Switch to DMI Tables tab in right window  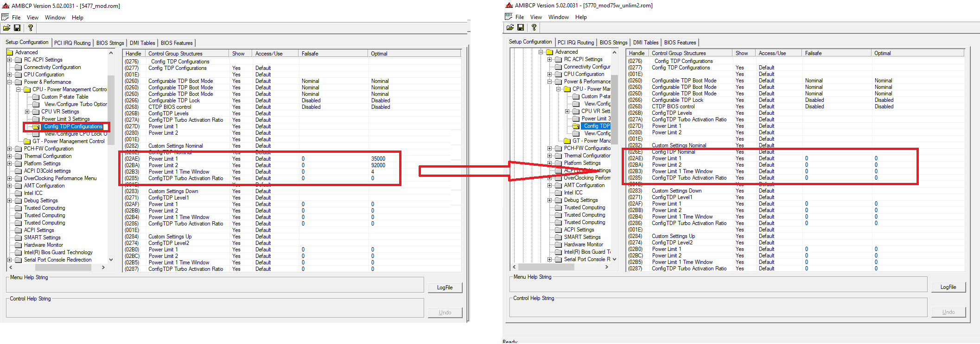(645, 43)
